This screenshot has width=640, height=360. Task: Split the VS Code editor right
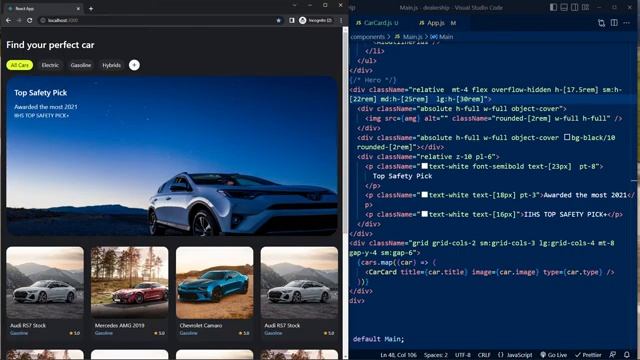614,23
